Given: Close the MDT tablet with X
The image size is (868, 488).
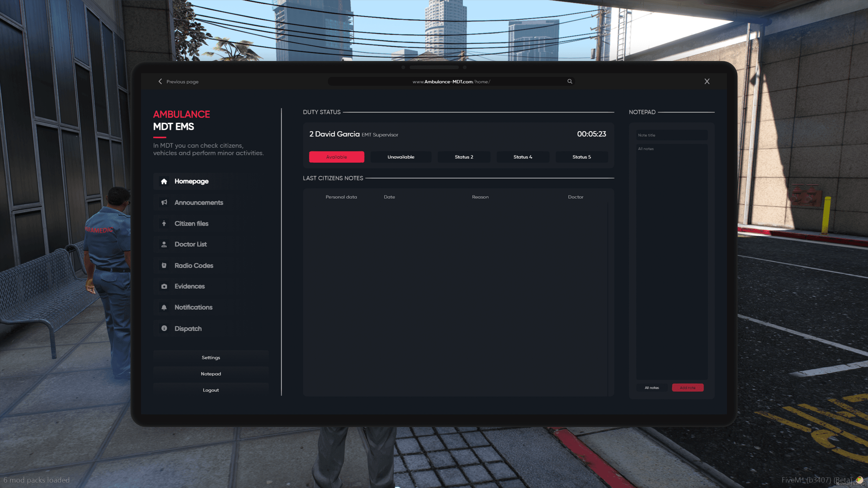Looking at the screenshot, I should click(707, 81).
